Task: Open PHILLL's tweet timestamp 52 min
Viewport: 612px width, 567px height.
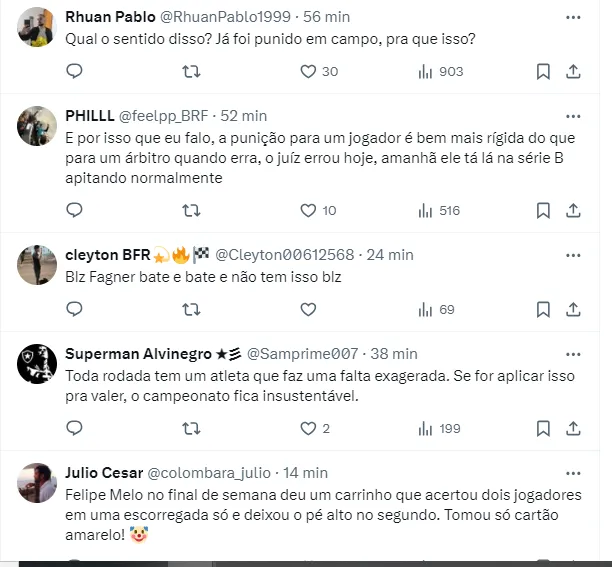Action: click(x=244, y=116)
